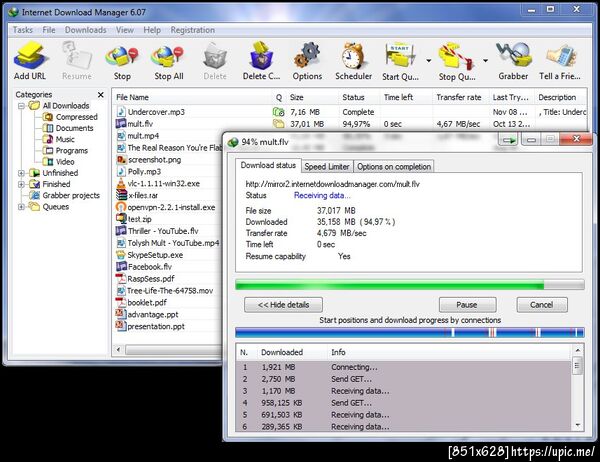This screenshot has height=462, width=600.
Task: Expand the Queues tree node
Action: 21,207
